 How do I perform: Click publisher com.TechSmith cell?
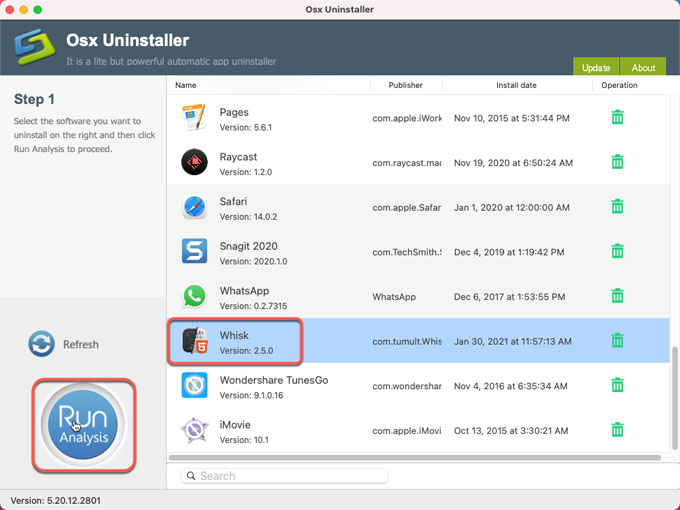pos(407,252)
